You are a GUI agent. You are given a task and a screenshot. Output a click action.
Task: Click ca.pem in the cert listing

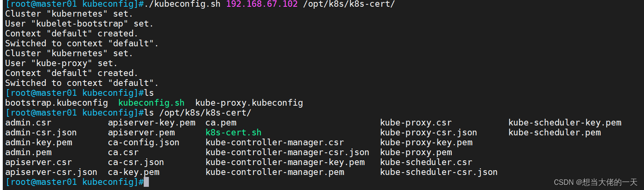[221, 123]
